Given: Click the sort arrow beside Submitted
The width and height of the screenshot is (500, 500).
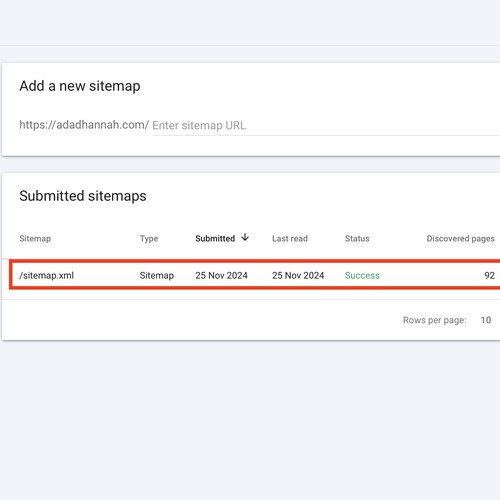Looking at the screenshot, I should click(245, 237).
